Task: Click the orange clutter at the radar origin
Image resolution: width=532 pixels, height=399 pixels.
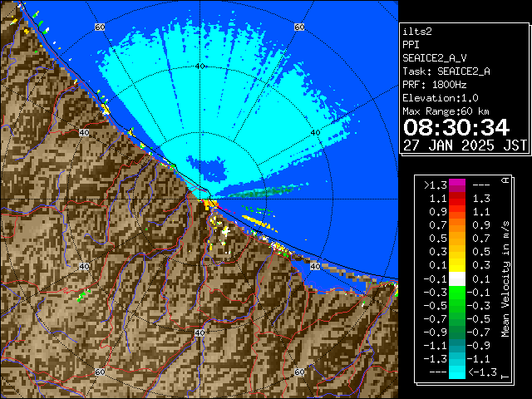Action: [x=209, y=204]
